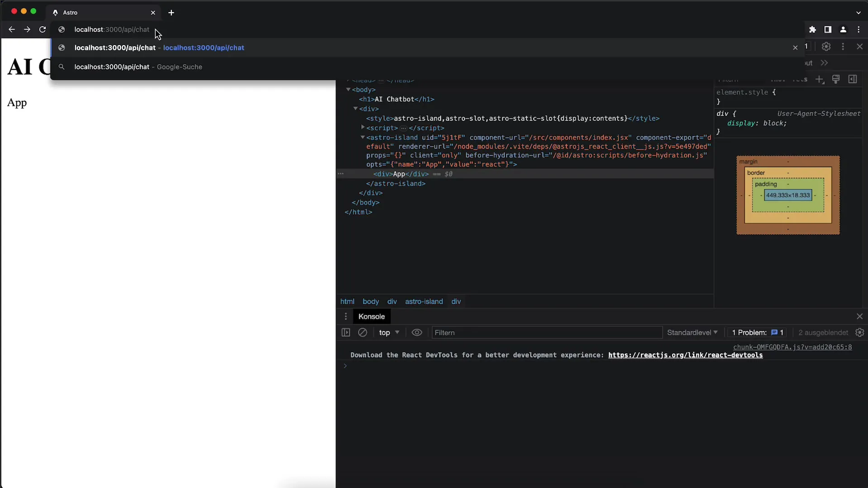
Task: Select the closing html tag
Action: point(358,212)
